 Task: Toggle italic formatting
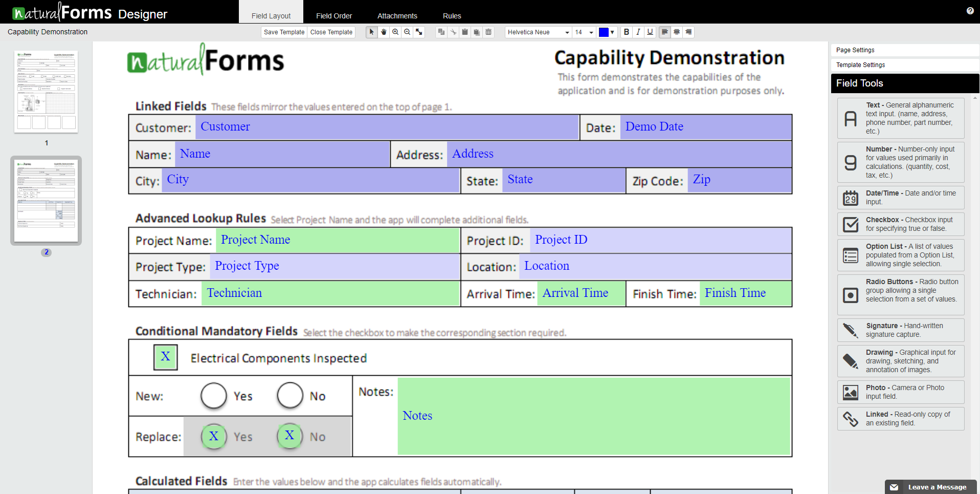pos(638,32)
